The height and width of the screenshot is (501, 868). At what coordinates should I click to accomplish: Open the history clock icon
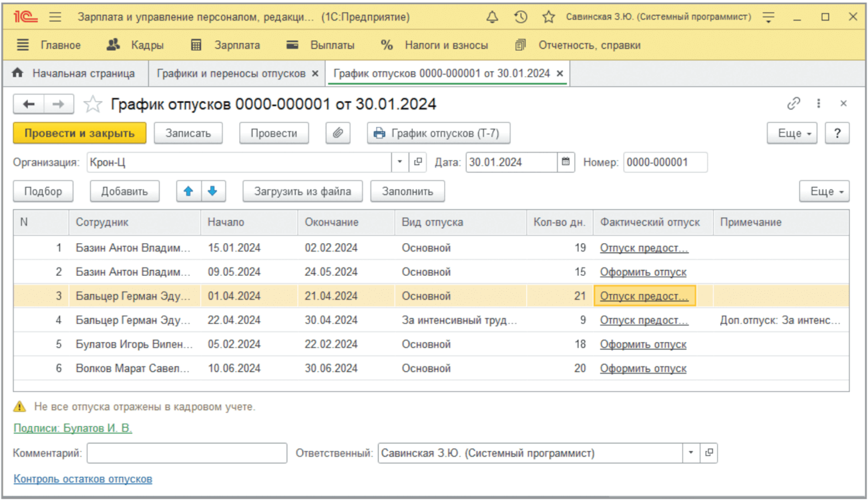521,17
